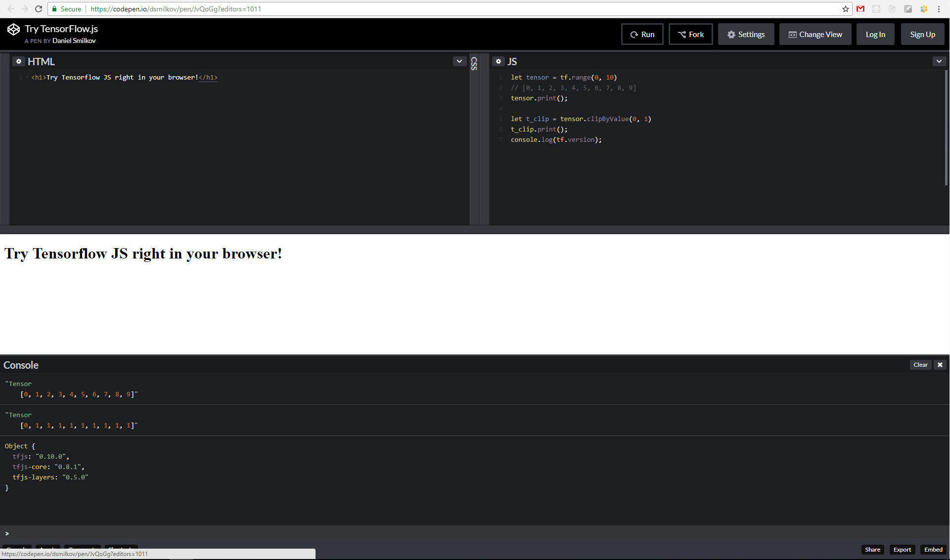This screenshot has height=560, width=950.
Task: Click the Console panel title
Action: [21, 365]
